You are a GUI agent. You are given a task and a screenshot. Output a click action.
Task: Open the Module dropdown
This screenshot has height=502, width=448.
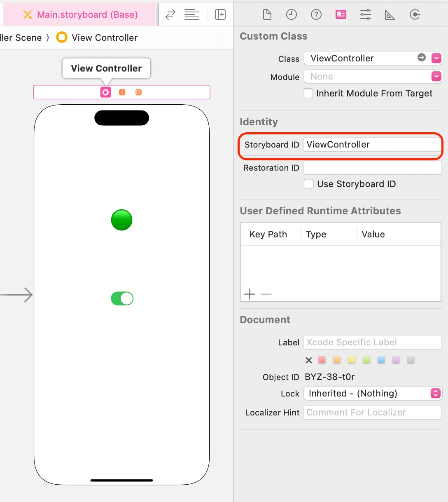[x=436, y=76]
